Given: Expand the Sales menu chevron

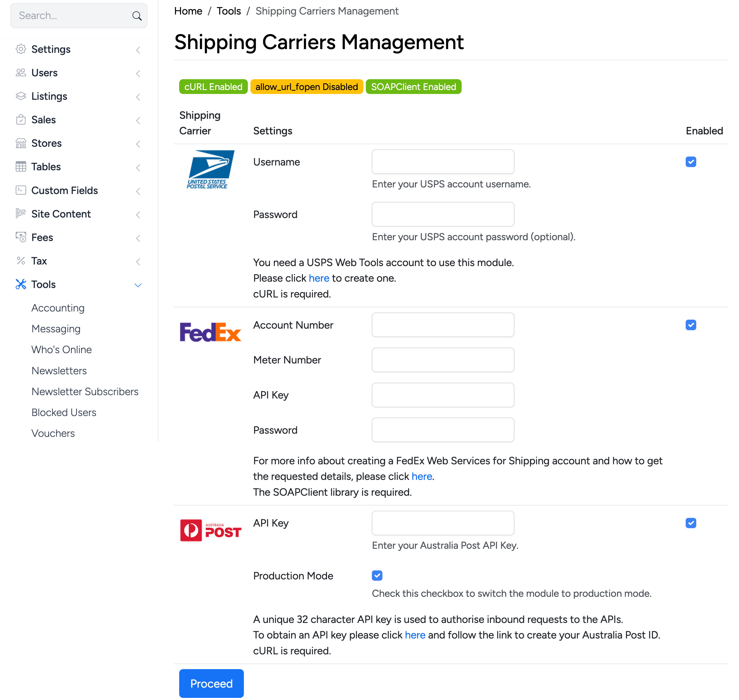Looking at the screenshot, I should (x=138, y=121).
